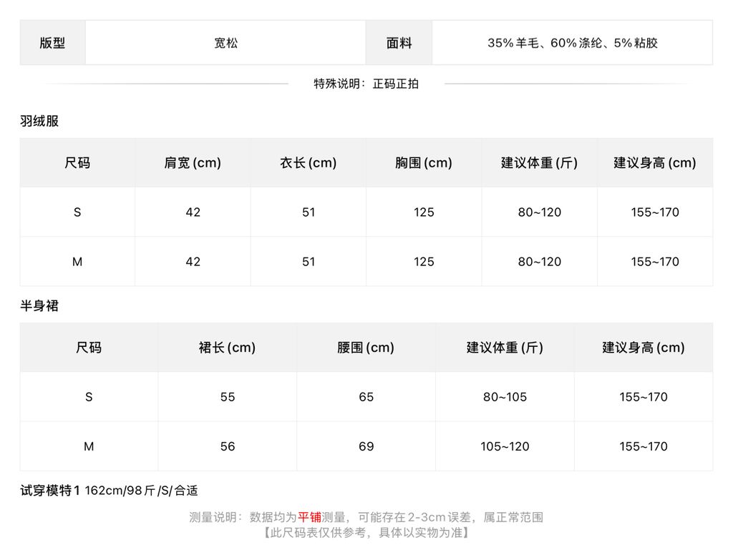
Task: Click the 衣长 (cm) column header
Action: [x=308, y=162]
